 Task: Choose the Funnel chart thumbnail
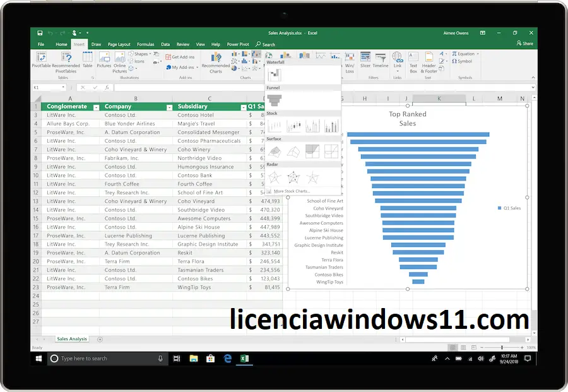click(275, 100)
